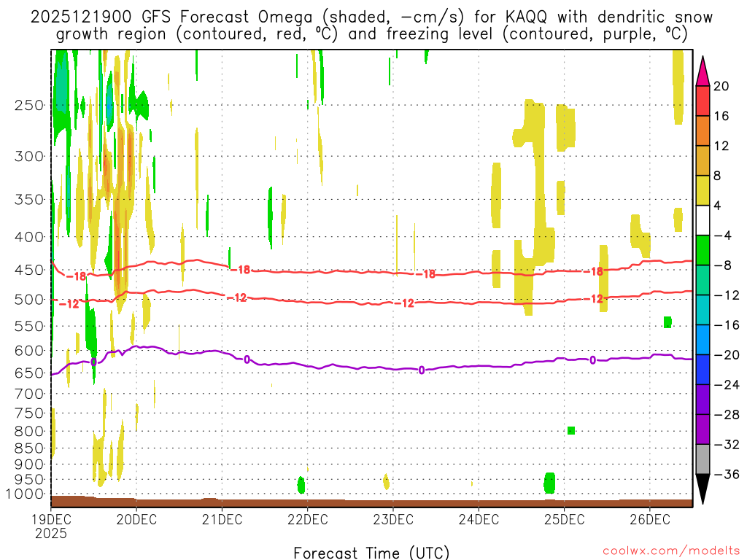Click the 19DEC date label on the time axis

click(51, 519)
